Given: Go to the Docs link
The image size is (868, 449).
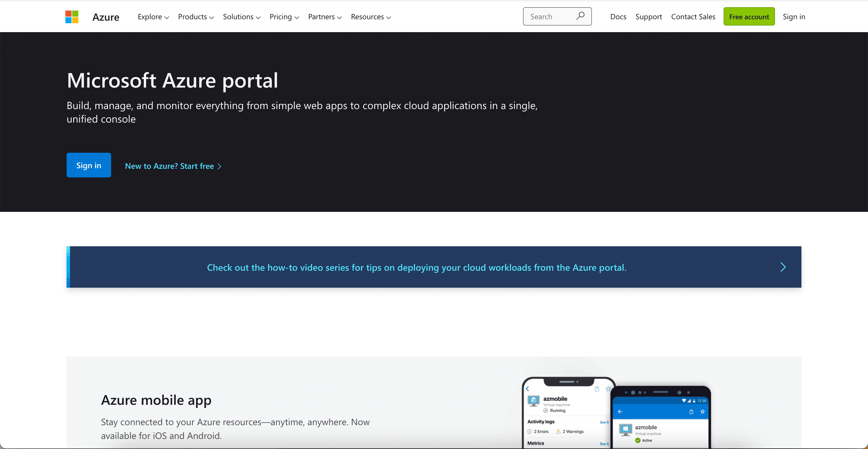Looking at the screenshot, I should (x=618, y=17).
